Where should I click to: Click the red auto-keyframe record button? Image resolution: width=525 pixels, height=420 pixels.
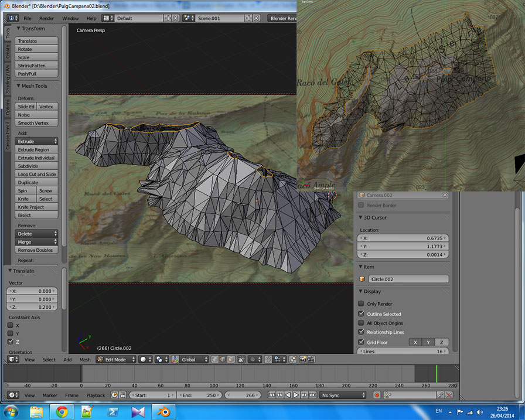[377, 395]
